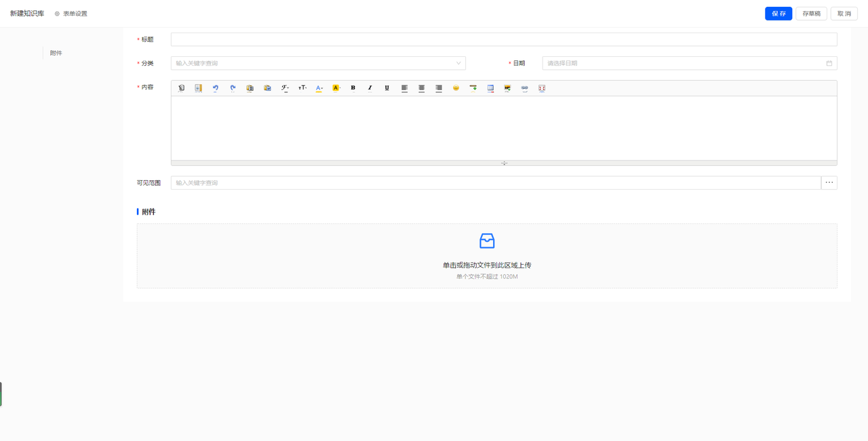Image resolution: width=868 pixels, height=441 pixels.
Task: Click the 存草稿 button
Action: (811, 14)
